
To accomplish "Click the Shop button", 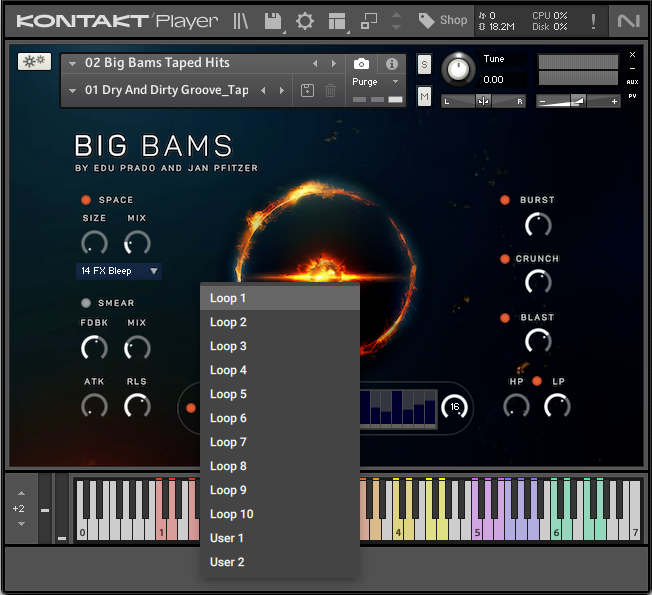I will tap(443, 20).
